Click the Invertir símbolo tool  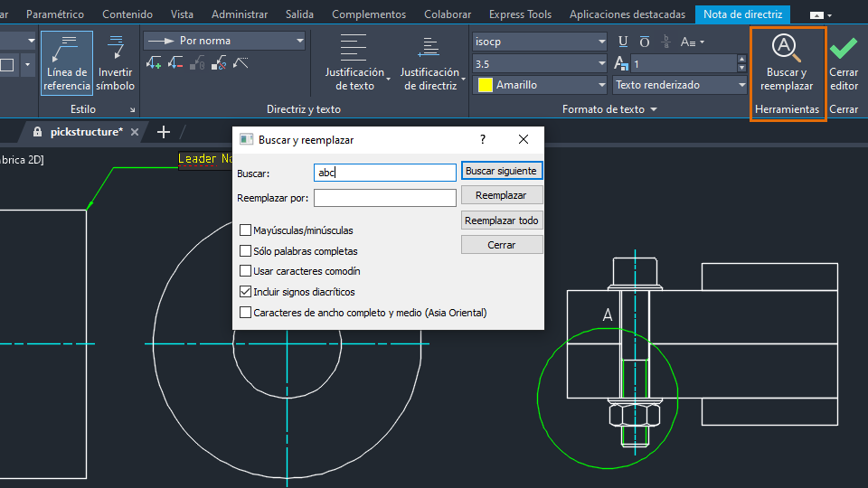(115, 63)
